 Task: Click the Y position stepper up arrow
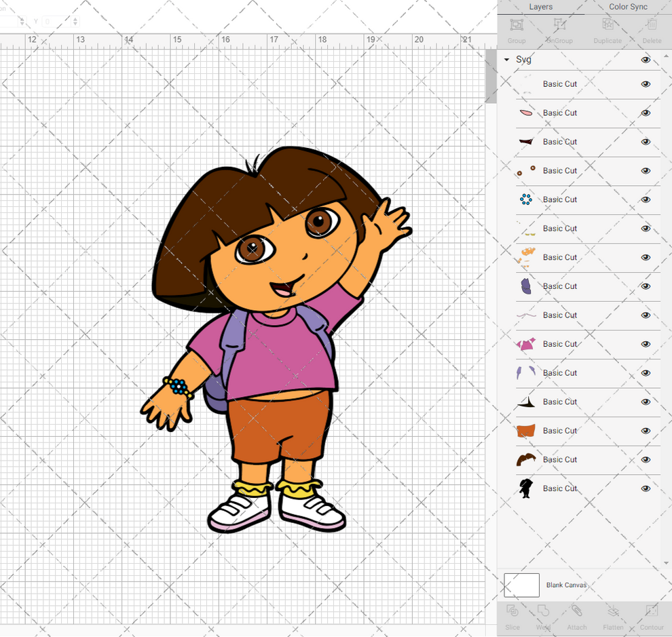pos(75,18)
